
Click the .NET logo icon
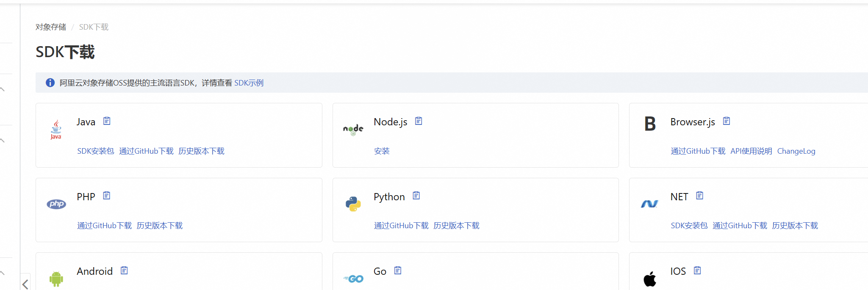(x=649, y=204)
